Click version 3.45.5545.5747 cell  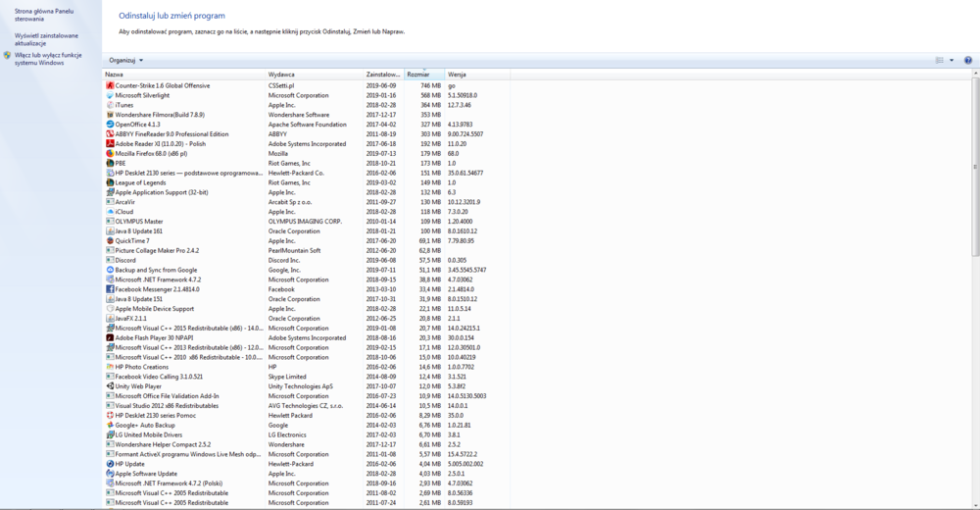(x=466, y=270)
